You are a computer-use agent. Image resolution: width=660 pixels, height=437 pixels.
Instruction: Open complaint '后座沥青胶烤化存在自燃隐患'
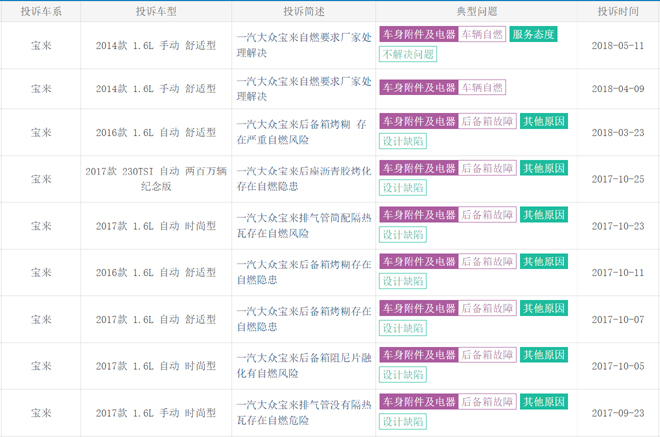point(304,179)
